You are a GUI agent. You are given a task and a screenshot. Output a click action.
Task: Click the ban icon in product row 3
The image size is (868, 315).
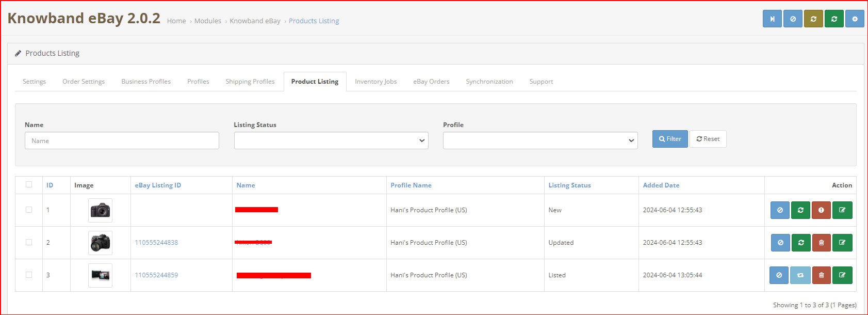pyautogui.click(x=779, y=275)
